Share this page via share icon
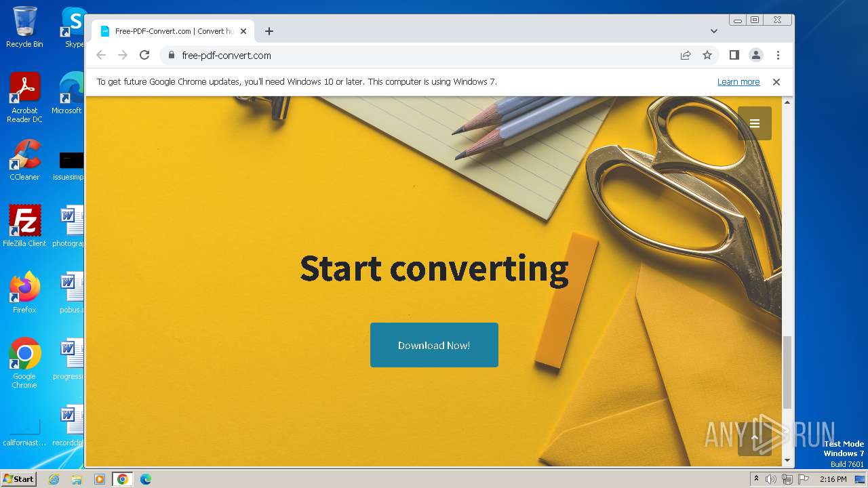 click(686, 55)
